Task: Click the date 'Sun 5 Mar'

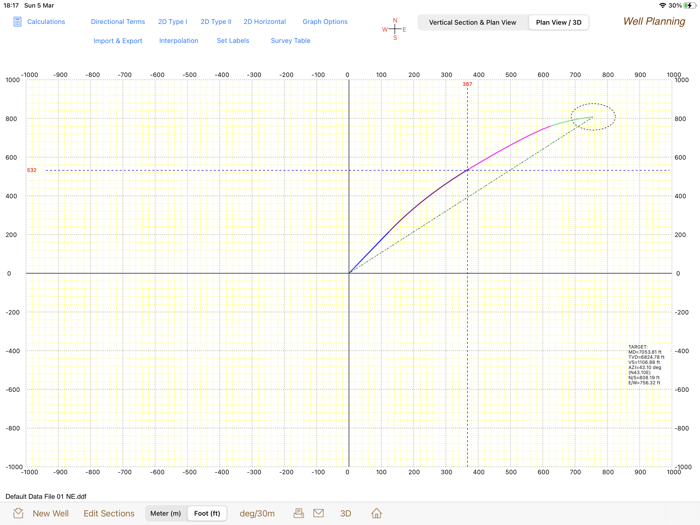Action: click(x=39, y=5)
